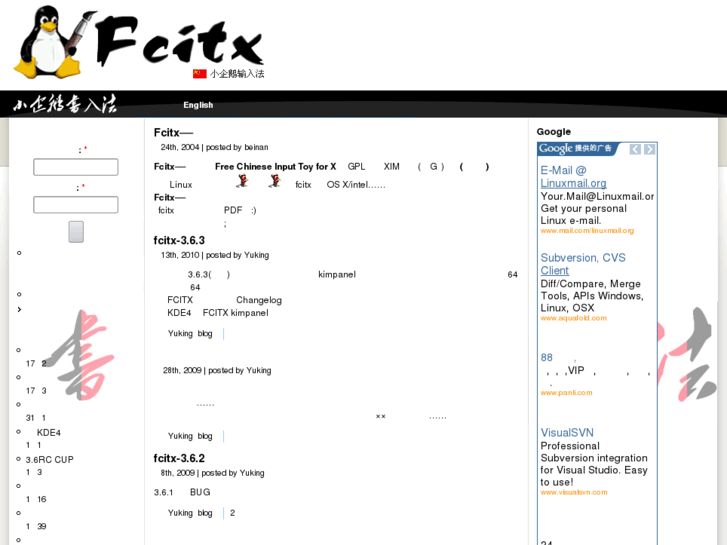Open the www.panli.com URL

point(566,392)
